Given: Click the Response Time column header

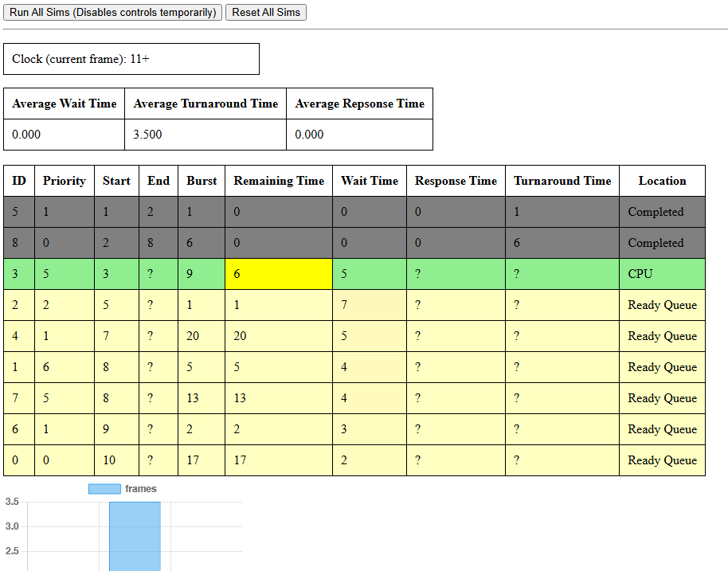Looking at the screenshot, I should click(456, 181).
